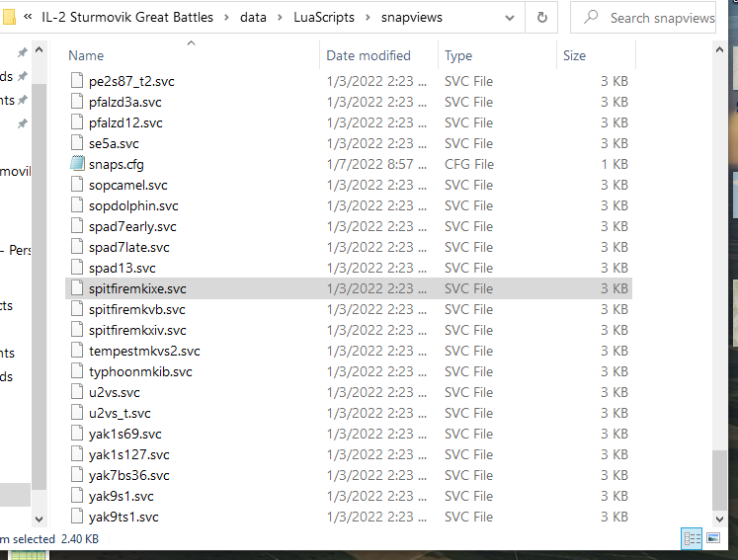Select the se5a.svc file icon

pos(77,142)
